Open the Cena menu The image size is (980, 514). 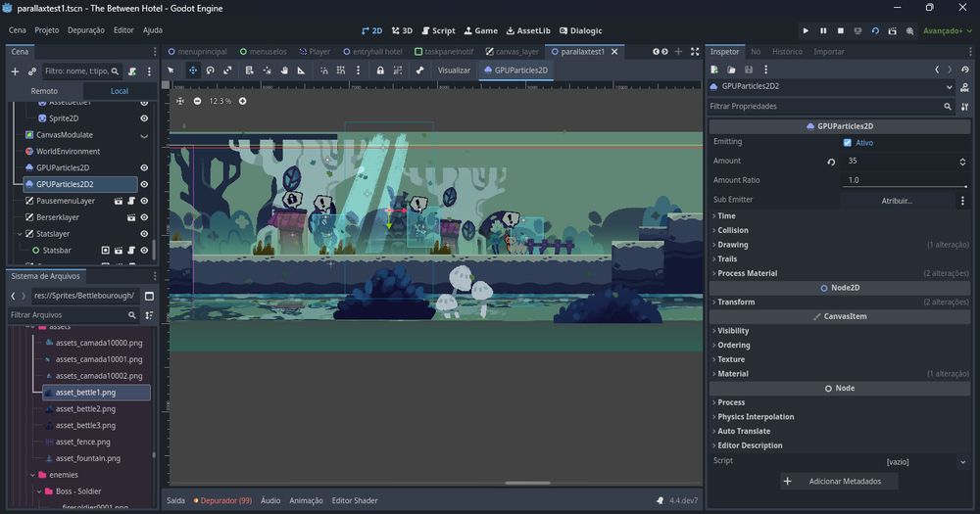18,30
